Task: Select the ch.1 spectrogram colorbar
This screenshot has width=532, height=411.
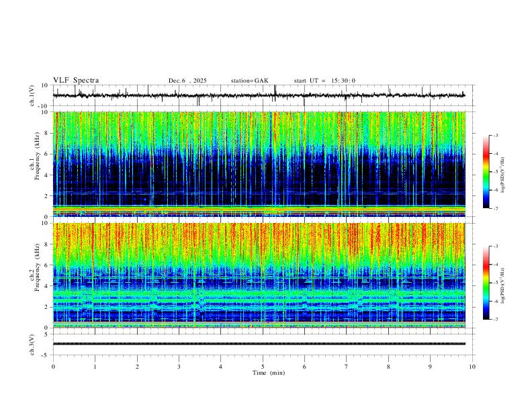Action: [x=486, y=172]
